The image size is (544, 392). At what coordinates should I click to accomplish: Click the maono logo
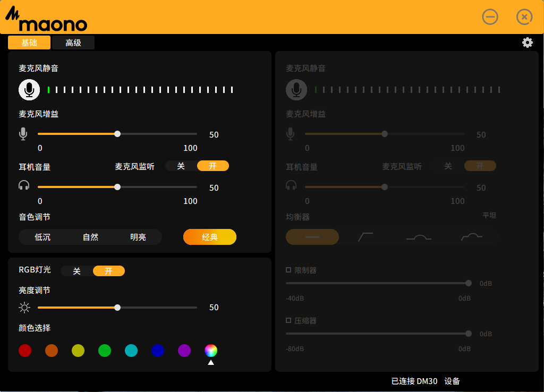click(46, 21)
